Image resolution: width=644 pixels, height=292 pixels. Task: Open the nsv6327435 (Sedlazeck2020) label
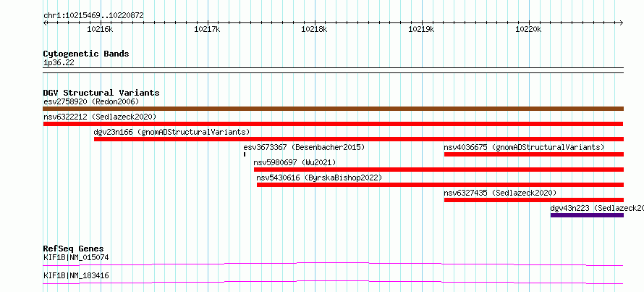(500, 193)
